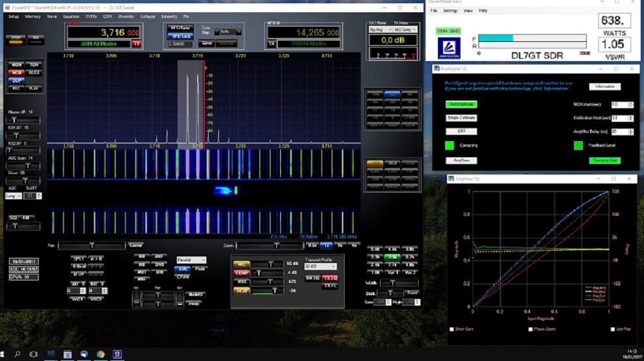Open the Memory menu

click(32, 17)
